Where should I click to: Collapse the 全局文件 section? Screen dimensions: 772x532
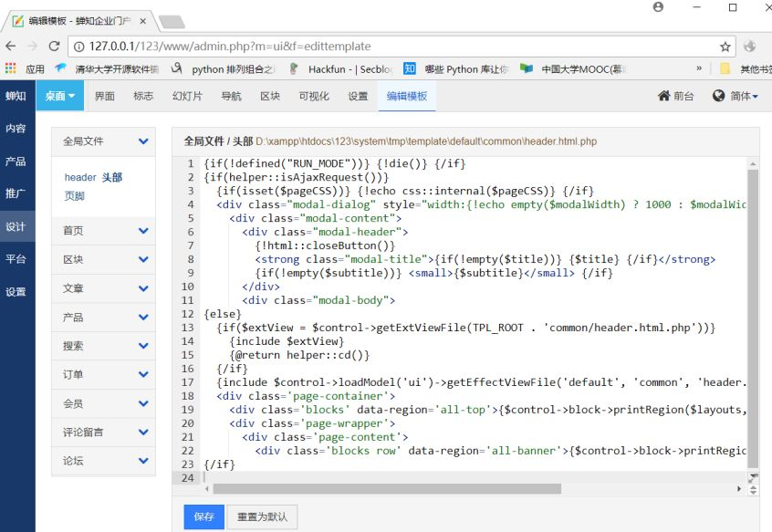coord(143,141)
